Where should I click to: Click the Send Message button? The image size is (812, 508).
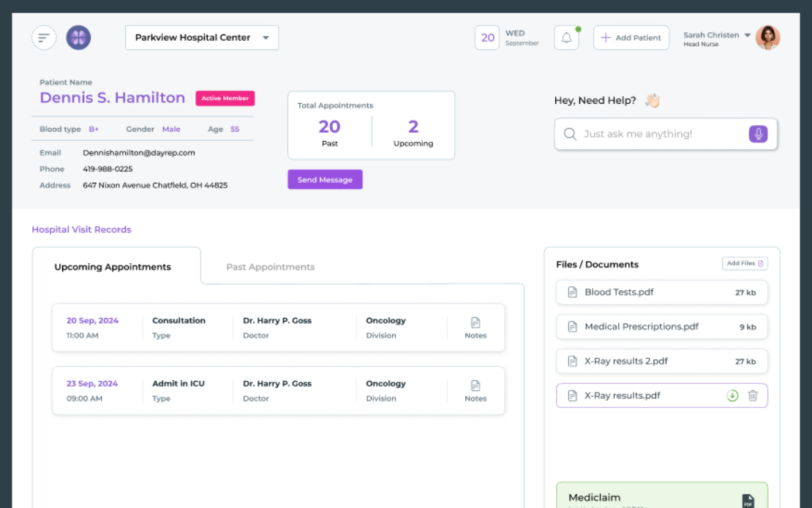click(x=325, y=180)
